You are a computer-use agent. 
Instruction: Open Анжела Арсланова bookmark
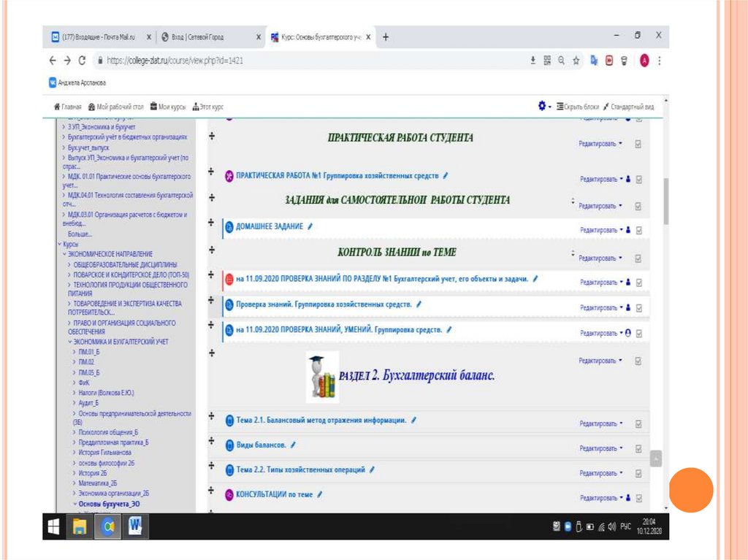pyautogui.click(x=77, y=83)
